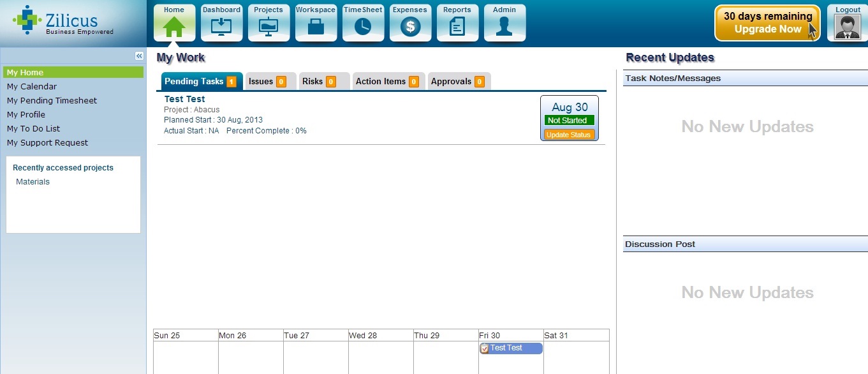Select the Approvals tab
The width and height of the screenshot is (868, 374).
pos(457,82)
